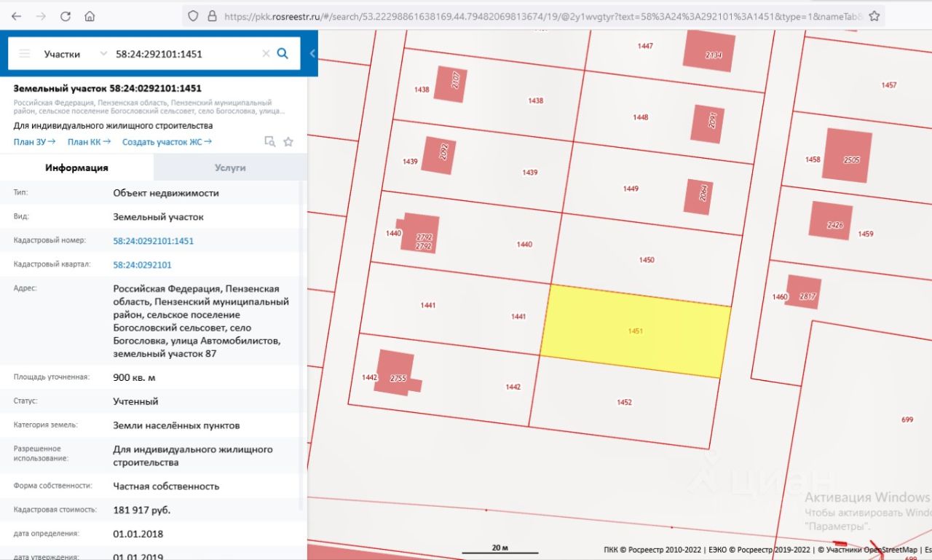Click building 2426 on parcel 1459
This screenshot has height=560, width=932.
tap(831, 220)
